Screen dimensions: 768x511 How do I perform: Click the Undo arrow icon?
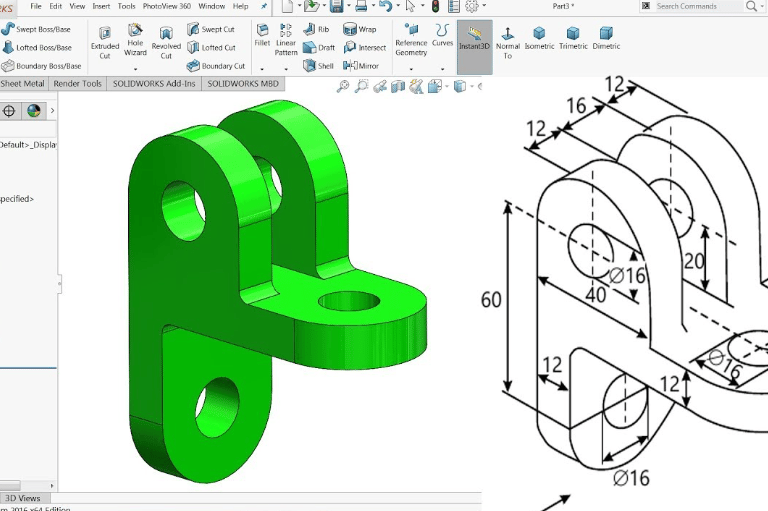pyautogui.click(x=385, y=6)
